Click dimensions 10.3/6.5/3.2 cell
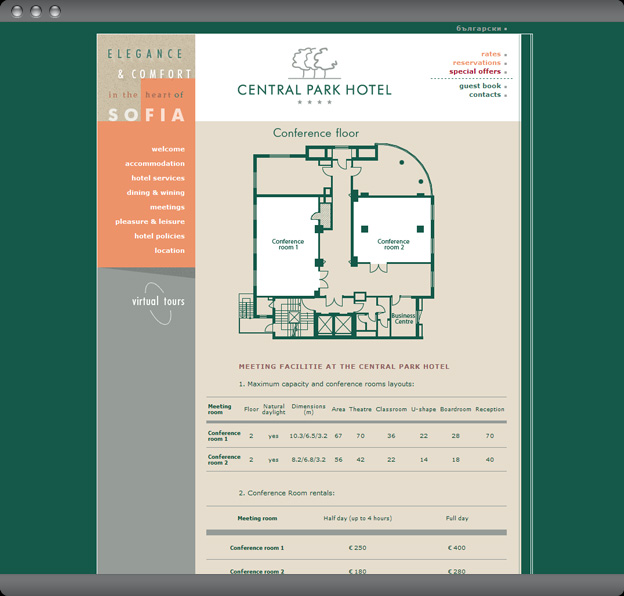The width and height of the screenshot is (624, 596). pos(308,436)
